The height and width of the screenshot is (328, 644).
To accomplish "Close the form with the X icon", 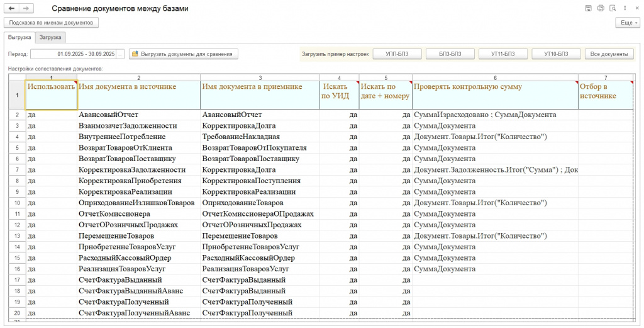I will [636, 8].
